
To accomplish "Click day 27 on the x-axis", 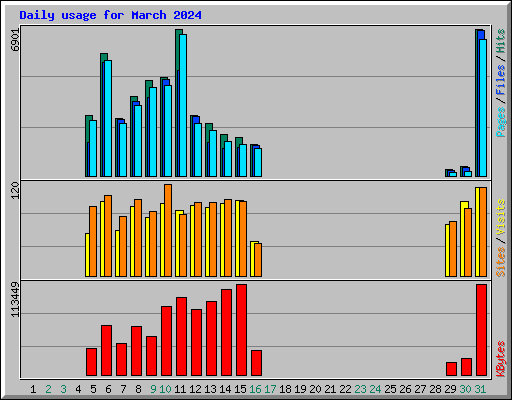I will (x=420, y=389).
